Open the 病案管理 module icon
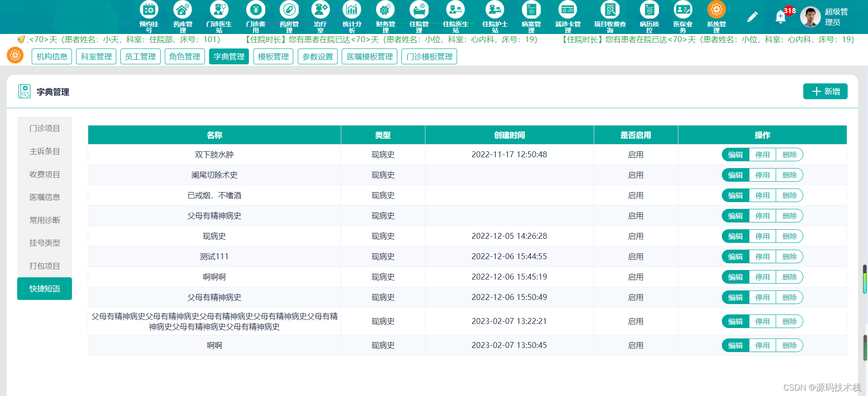The image size is (868, 396). (531, 10)
